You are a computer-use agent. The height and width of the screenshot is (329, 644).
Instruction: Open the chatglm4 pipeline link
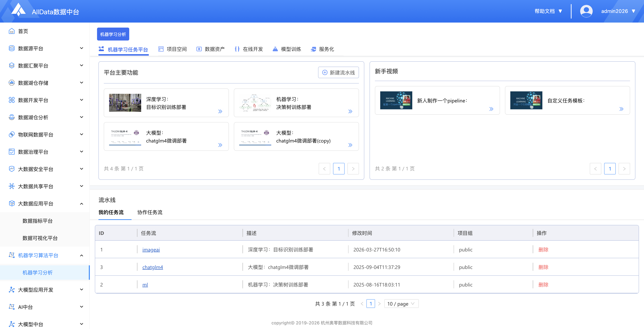pyautogui.click(x=153, y=267)
